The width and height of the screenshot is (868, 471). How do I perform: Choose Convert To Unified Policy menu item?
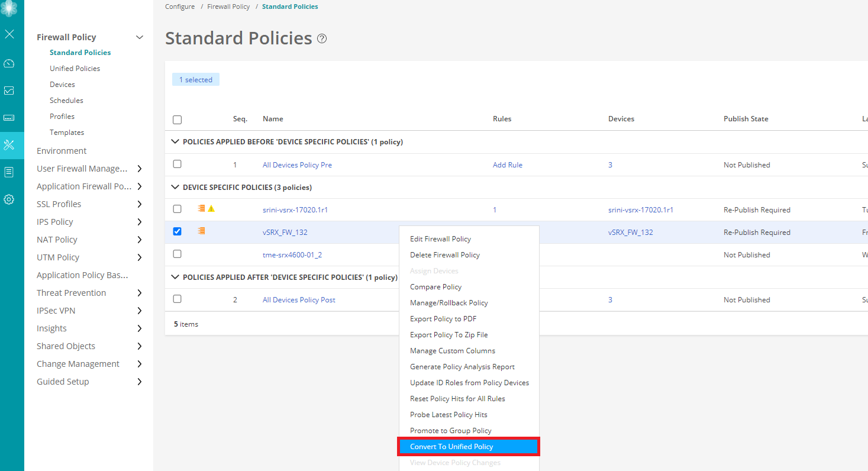[451, 447]
